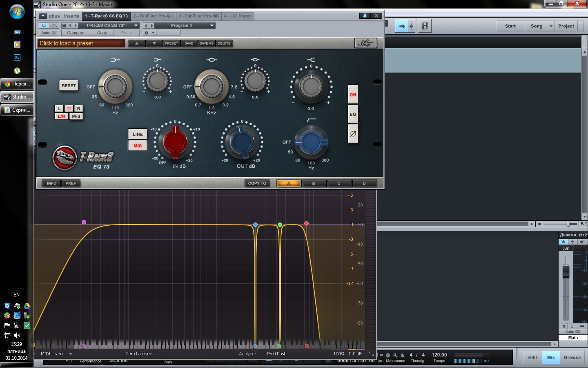This screenshot has width=588, height=368.
Task: Select the blue notch band node
Action: click(255, 224)
